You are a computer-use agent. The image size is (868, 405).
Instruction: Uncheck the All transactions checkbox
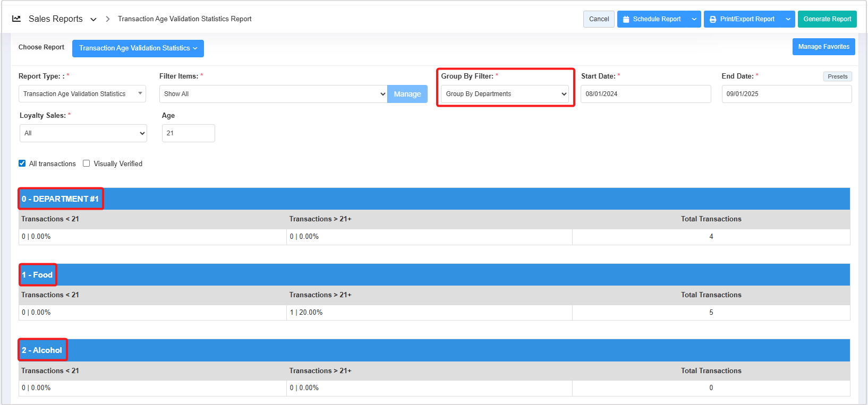22,163
